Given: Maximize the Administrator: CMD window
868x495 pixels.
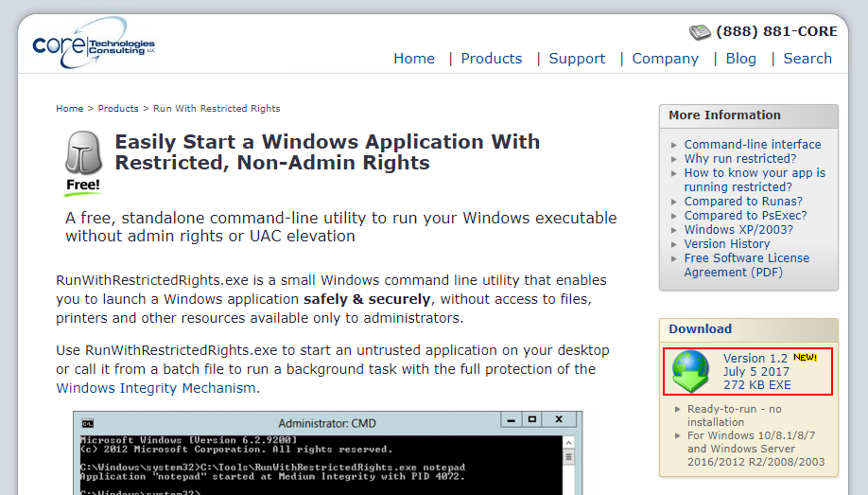Looking at the screenshot, I should (532, 419).
